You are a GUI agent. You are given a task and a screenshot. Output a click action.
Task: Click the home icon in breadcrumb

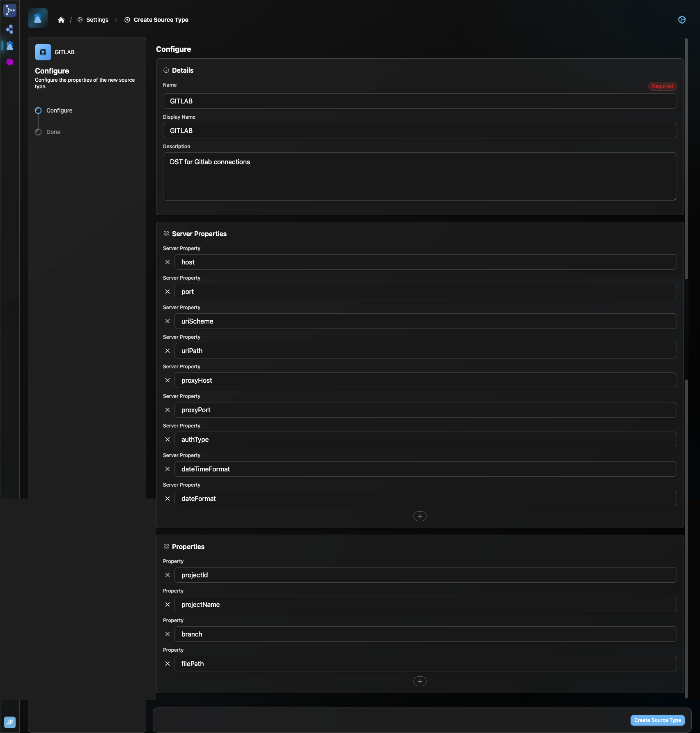pyautogui.click(x=61, y=20)
